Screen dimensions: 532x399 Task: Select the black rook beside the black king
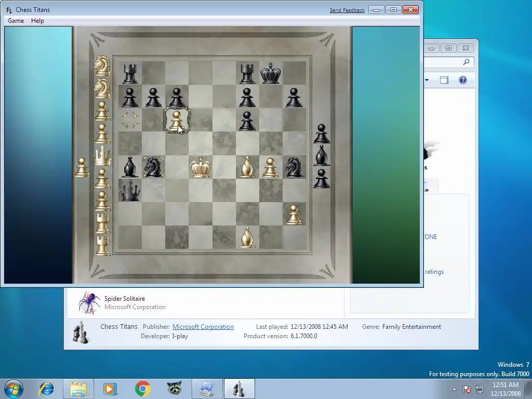pyautogui.click(x=247, y=73)
